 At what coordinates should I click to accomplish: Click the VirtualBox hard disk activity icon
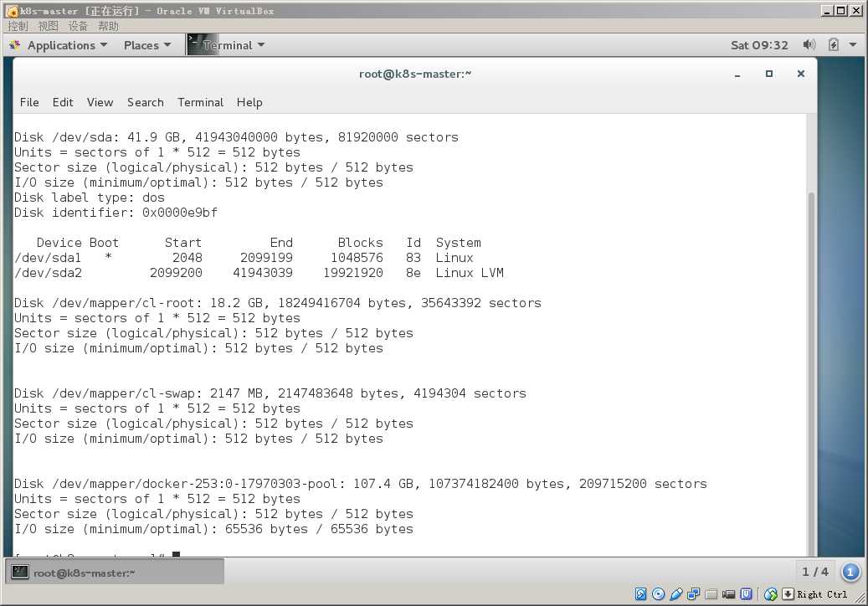pos(640,594)
